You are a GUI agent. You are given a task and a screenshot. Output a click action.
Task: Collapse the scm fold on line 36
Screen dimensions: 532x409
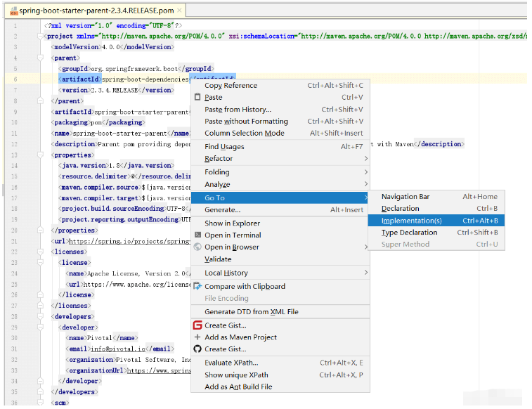tap(40, 402)
